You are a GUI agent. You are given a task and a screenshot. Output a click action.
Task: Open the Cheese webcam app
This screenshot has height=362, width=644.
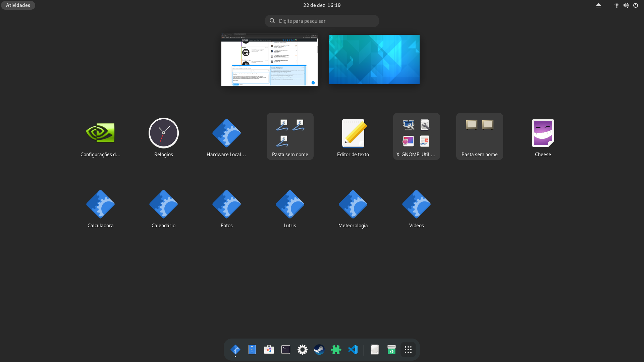(543, 133)
